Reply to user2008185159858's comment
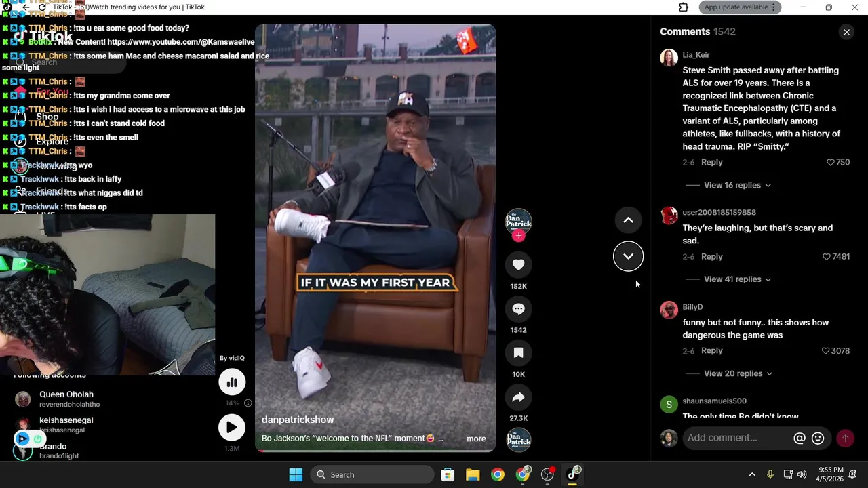This screenshot has width=868, height=488. tap(711, 257)
